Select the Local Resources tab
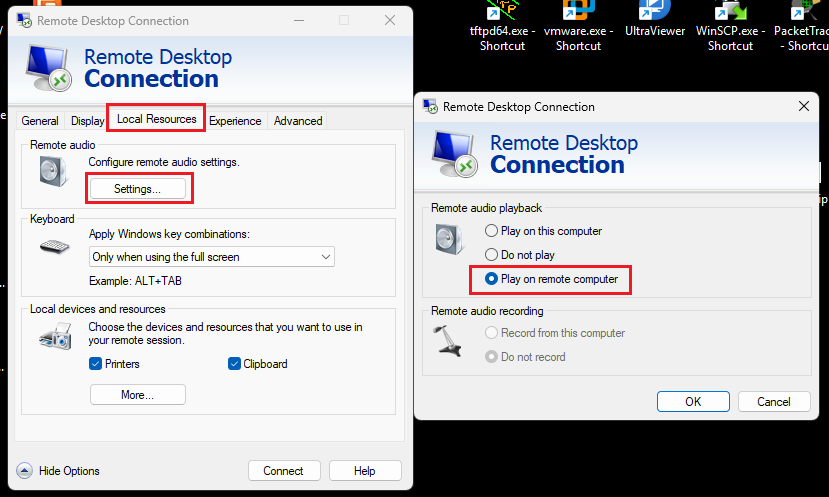 [156, 119]
